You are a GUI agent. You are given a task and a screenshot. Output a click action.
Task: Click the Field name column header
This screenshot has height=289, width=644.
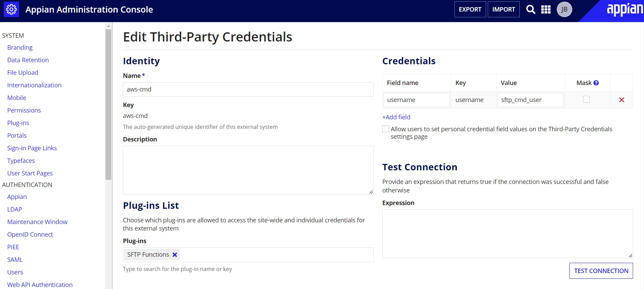403,83
